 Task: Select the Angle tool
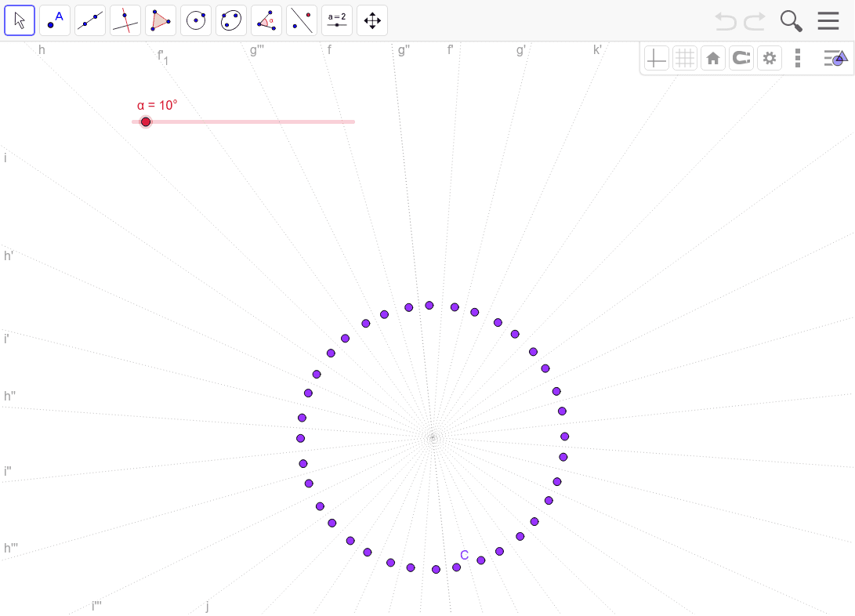(266, 20)
